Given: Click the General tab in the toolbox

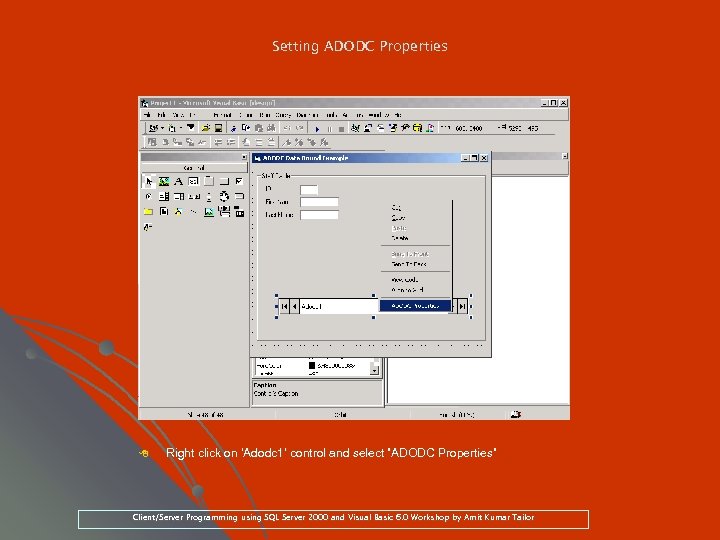Looking at the screenshot, I should (x=194, y=168).
